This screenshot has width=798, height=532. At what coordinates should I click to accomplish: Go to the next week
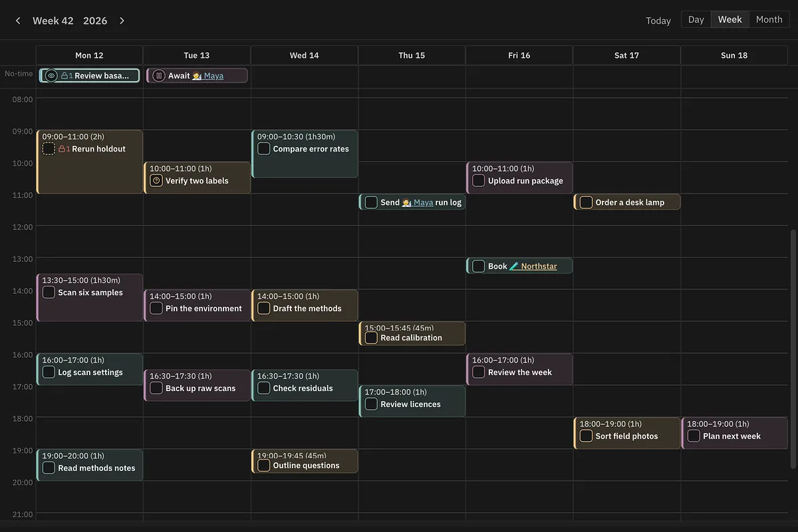pyautogui.click(x=122, y=21)
